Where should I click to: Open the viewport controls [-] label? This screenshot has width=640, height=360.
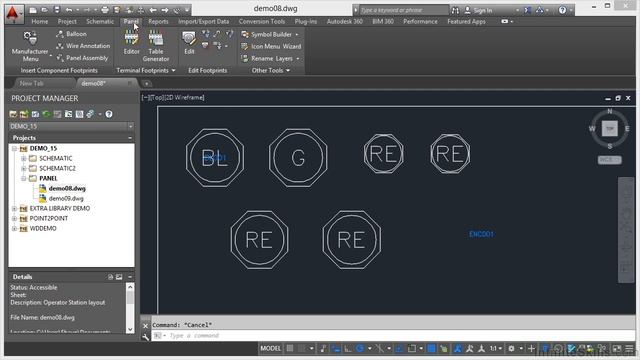click(144, 98)
